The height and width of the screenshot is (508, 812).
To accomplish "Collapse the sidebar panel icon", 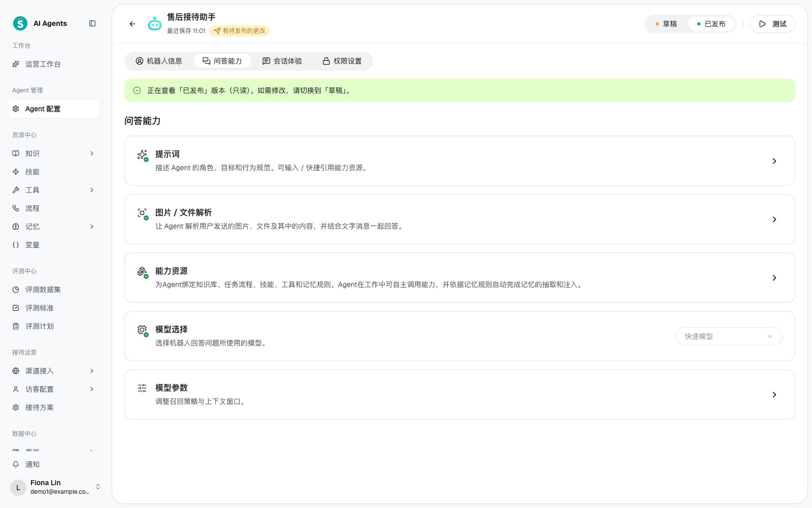I will (92, 23).
